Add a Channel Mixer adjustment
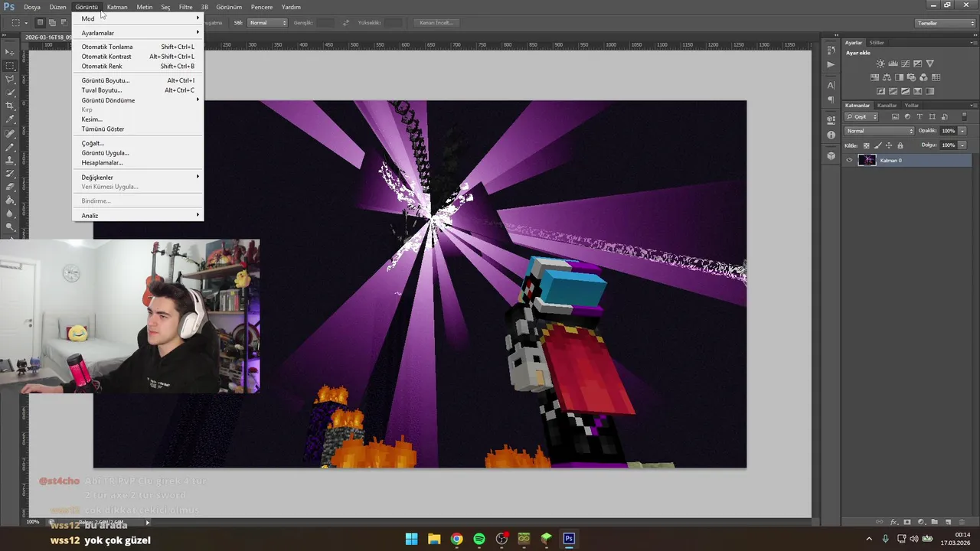 pos(923,77)
